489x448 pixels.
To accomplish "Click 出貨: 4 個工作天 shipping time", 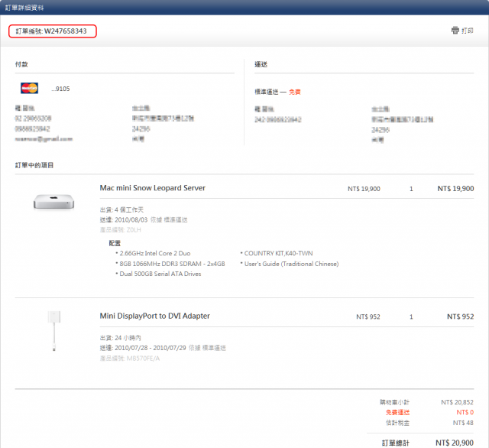I will click(121, 209).
